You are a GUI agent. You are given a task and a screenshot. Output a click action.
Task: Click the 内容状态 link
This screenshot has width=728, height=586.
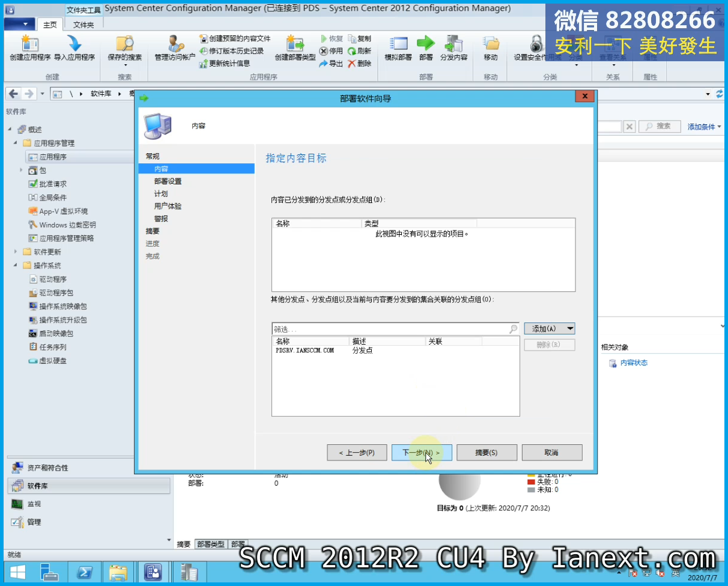click(x=634, y=363)
